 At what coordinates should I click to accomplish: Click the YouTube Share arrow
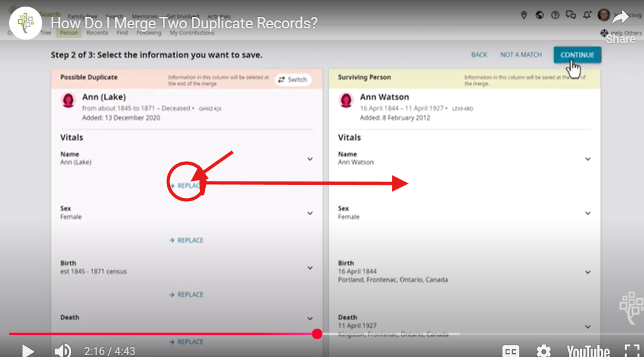(x=620, y=18)
